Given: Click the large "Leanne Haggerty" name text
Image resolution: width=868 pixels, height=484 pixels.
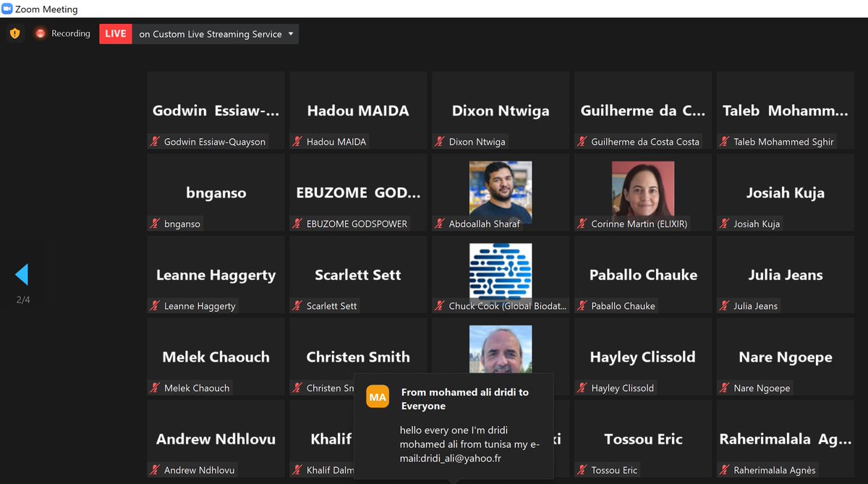Looking at the screenshot, I should [216, 276].
